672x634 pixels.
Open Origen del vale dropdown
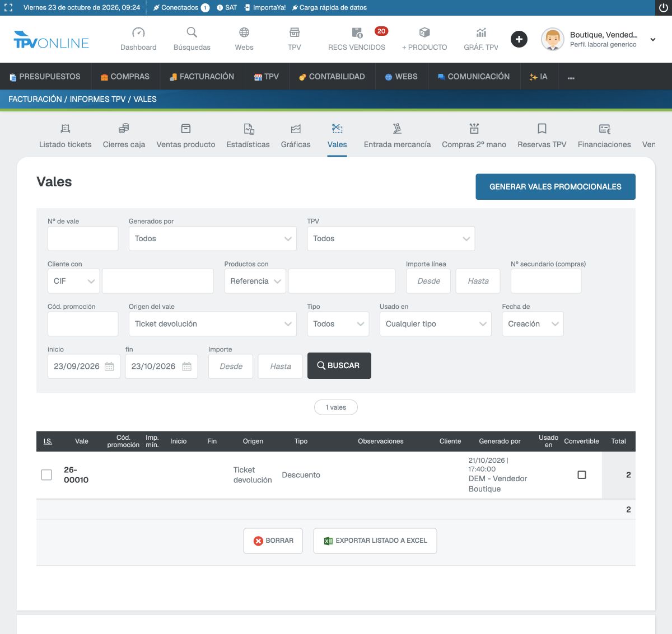coord(213,324)
